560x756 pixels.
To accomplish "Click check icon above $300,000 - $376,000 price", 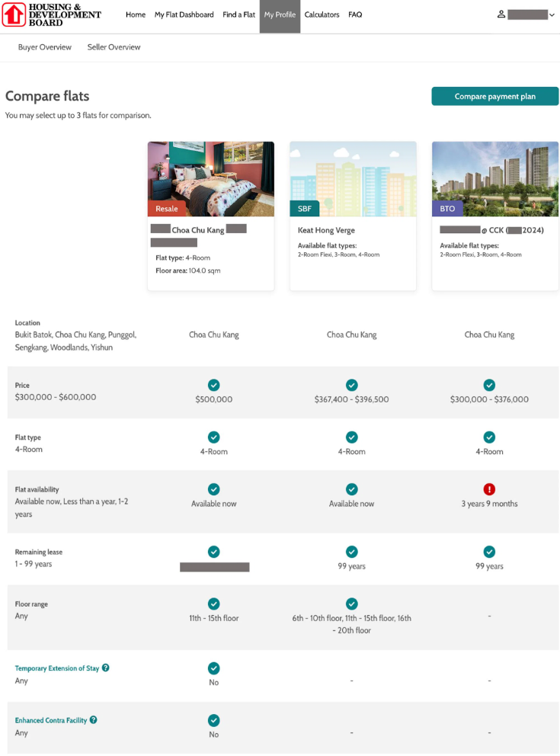I will [489, 385].
